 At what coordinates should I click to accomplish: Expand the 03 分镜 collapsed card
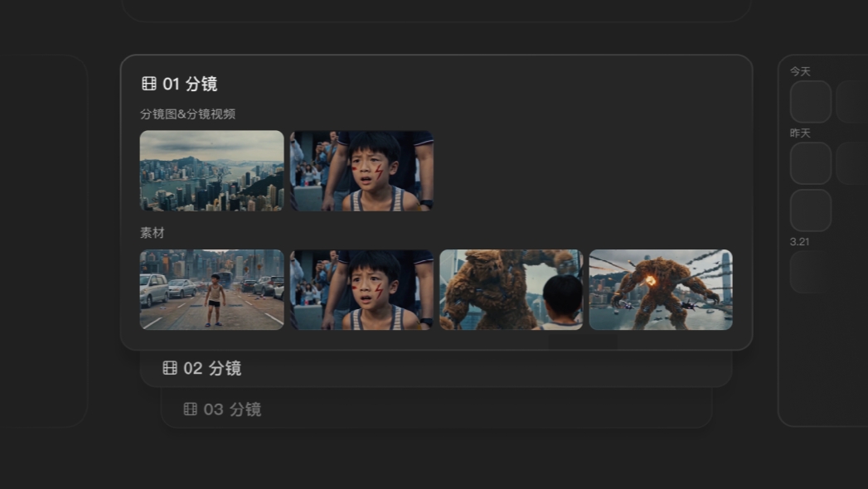coord(436,409)
